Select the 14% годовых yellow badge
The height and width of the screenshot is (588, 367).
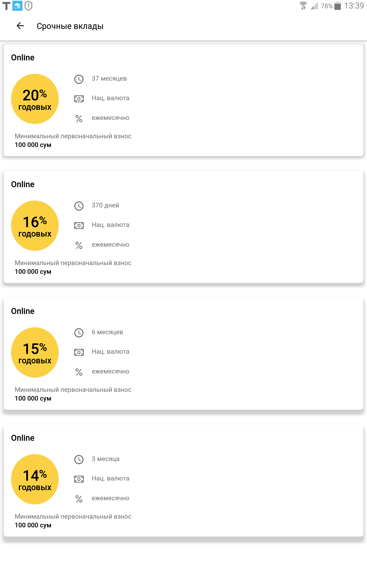[x=35, y=479]
